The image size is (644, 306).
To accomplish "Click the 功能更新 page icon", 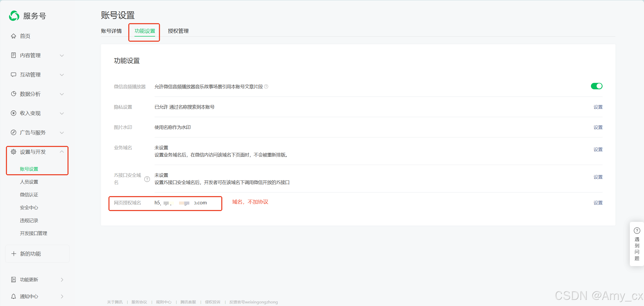I will tap(14, 279).
